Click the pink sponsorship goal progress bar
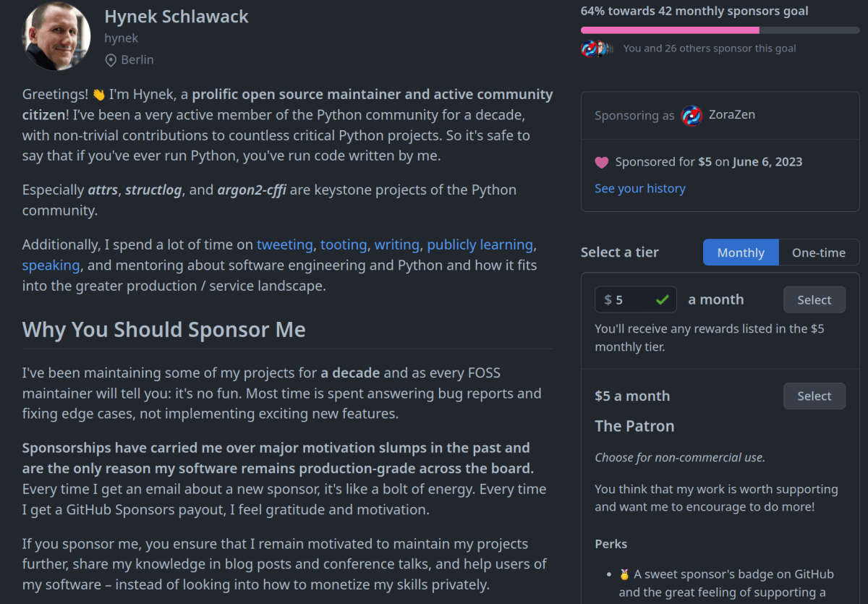 tap(669, 30)
